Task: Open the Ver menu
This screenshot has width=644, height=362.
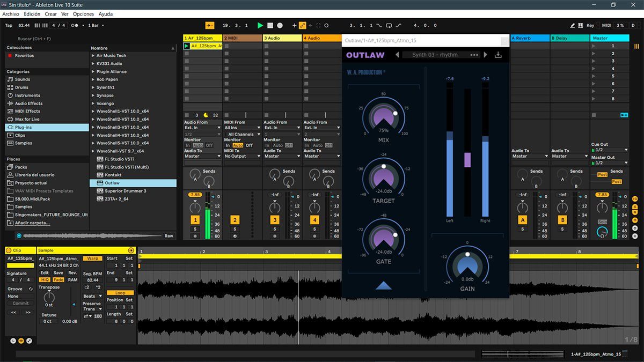Action: click(x=65, y=14)
